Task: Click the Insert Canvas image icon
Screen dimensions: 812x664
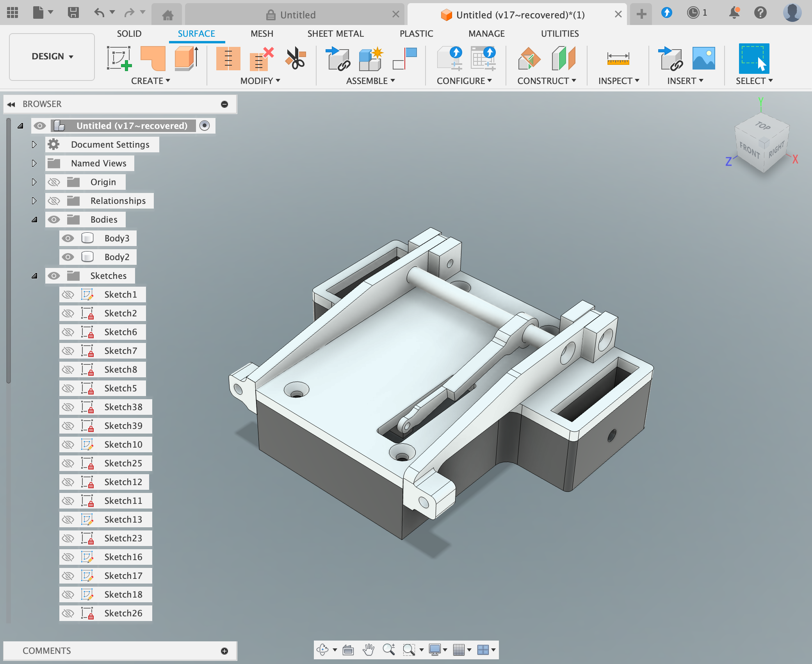Action: [x=703, y=59]
